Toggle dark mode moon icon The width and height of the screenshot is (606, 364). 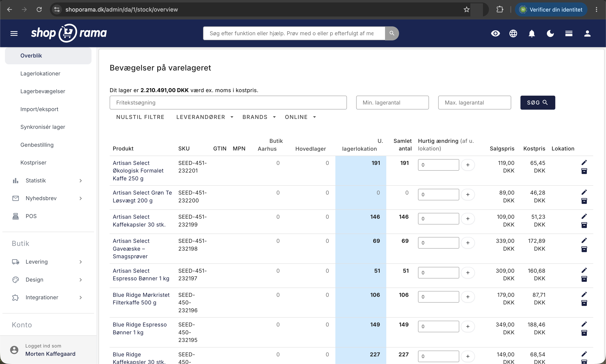coord(550,33)
